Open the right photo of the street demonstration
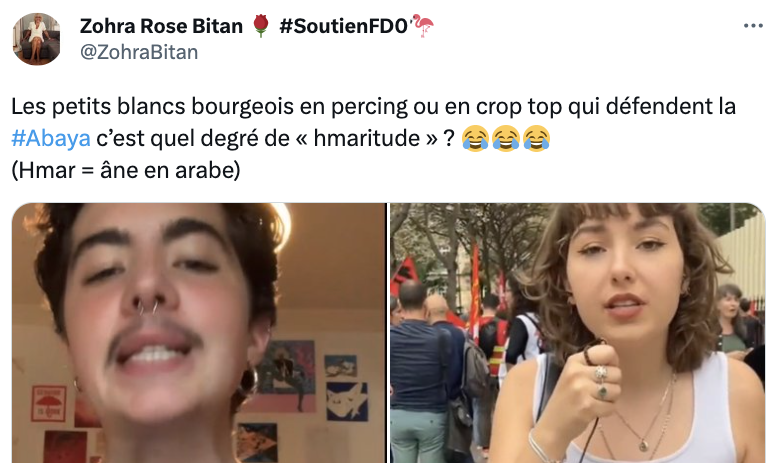 coord(578,333)
